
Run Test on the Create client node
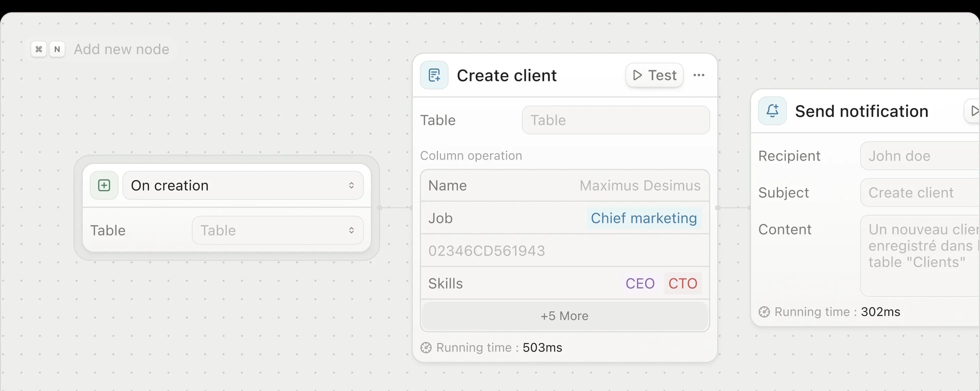tap(654, 75)
